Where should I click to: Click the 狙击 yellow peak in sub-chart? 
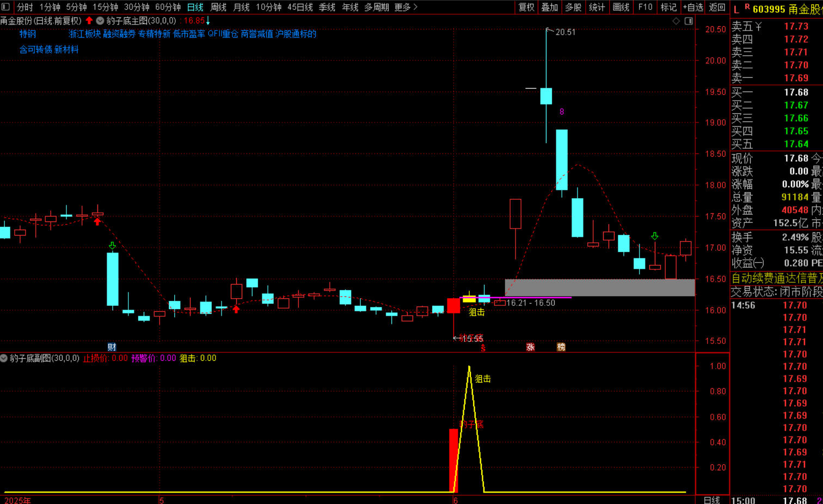[469, 368]
